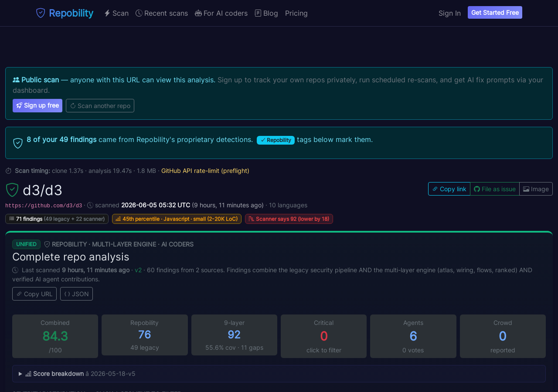
Task: Click the 71 findings badge
Action: 57,219
